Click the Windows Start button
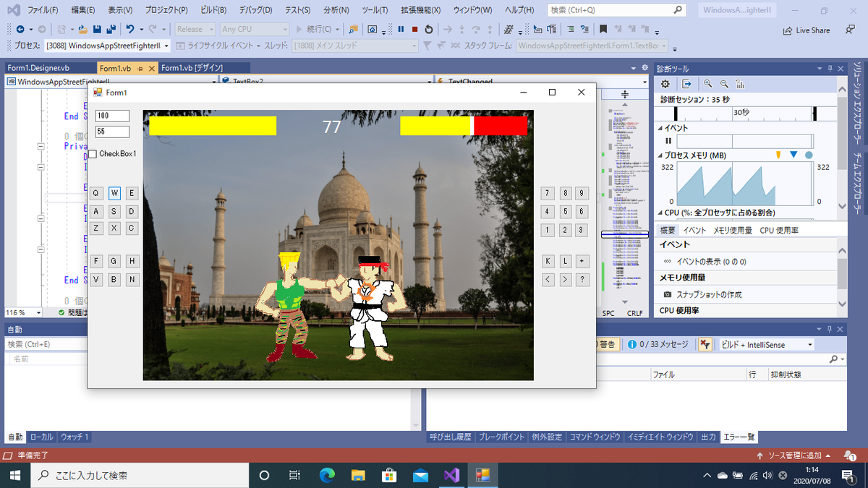868x488 pixels. (14, 475)
